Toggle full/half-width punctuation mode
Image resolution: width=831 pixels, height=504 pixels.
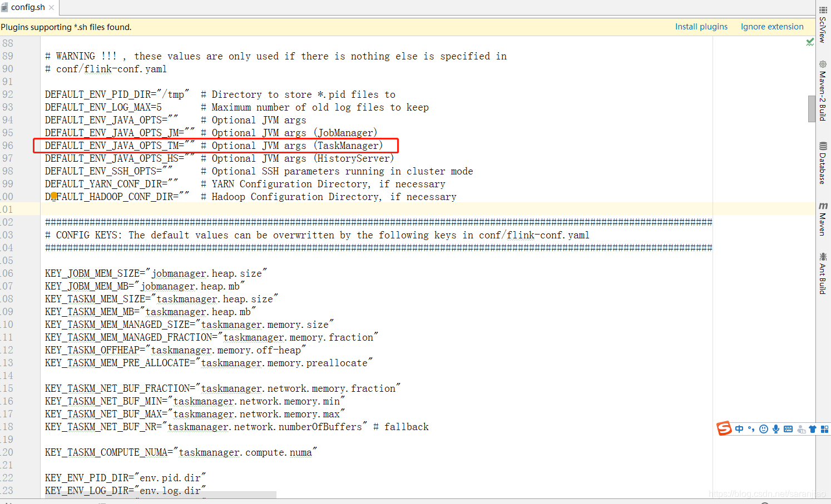point(750,428)
